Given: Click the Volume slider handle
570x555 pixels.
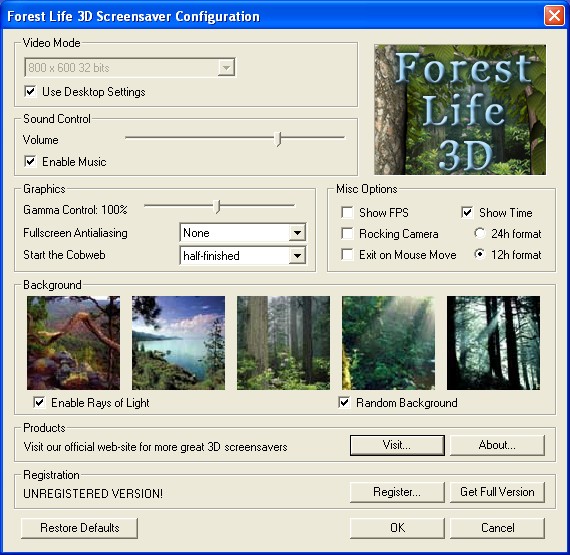Looking at the screenshot, I should 278,139.
